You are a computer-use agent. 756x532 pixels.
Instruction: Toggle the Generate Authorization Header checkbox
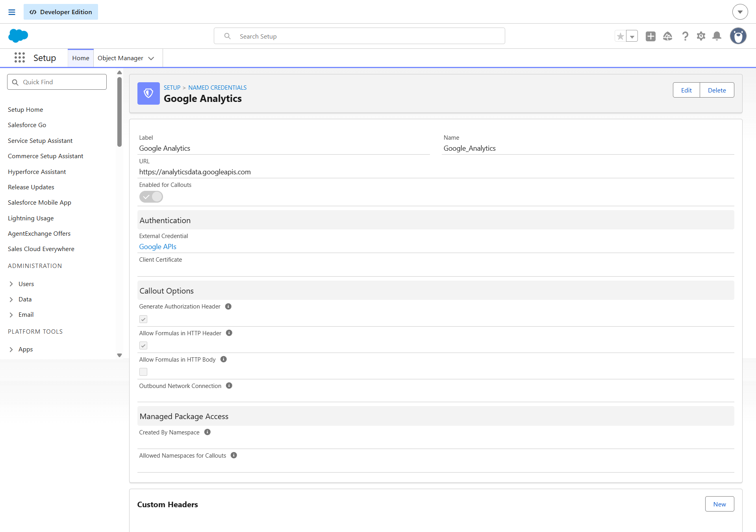click(143, 319)
